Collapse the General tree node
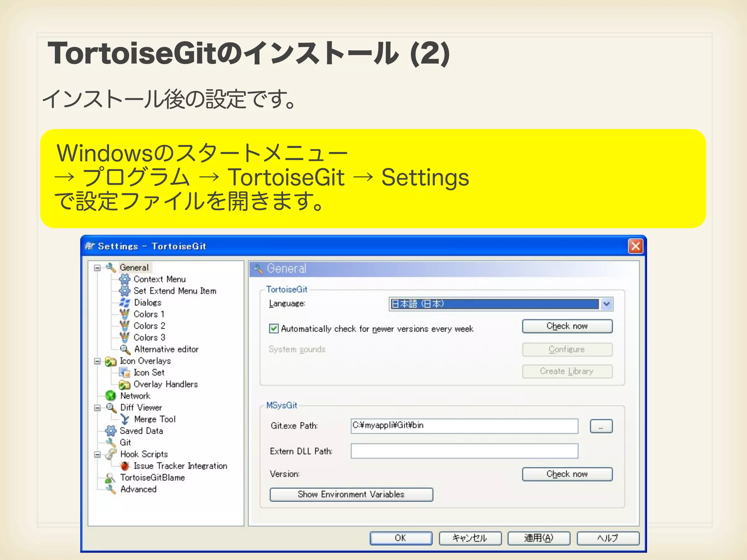 tap(97, 268)
